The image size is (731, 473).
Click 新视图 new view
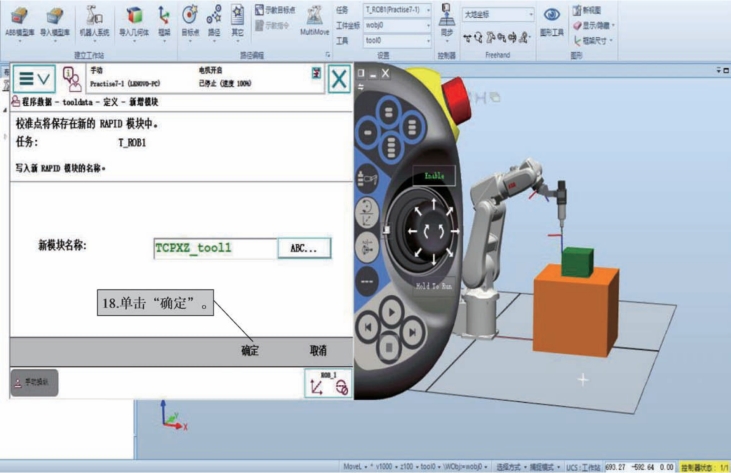click(587, 10)
